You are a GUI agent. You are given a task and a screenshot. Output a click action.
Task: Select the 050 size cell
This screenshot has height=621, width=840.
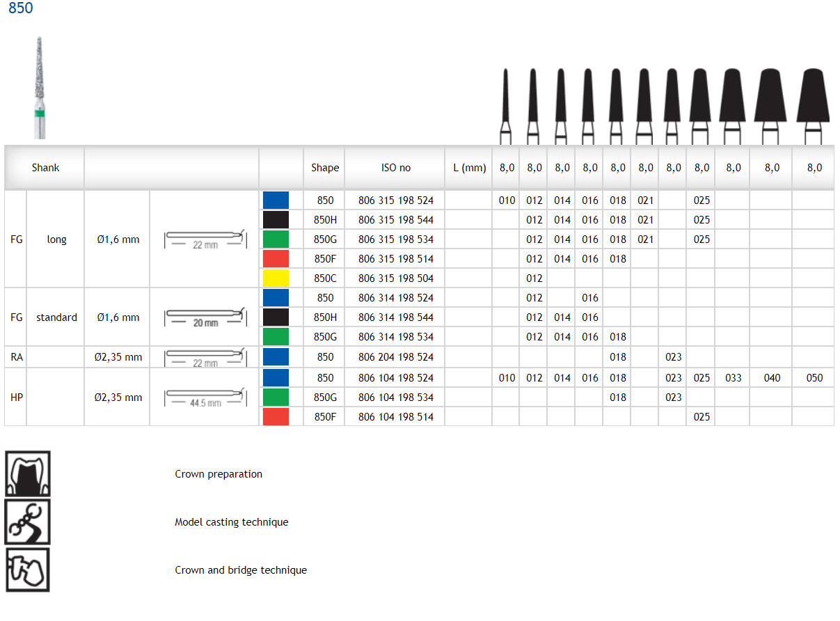[x=813, y=378]
